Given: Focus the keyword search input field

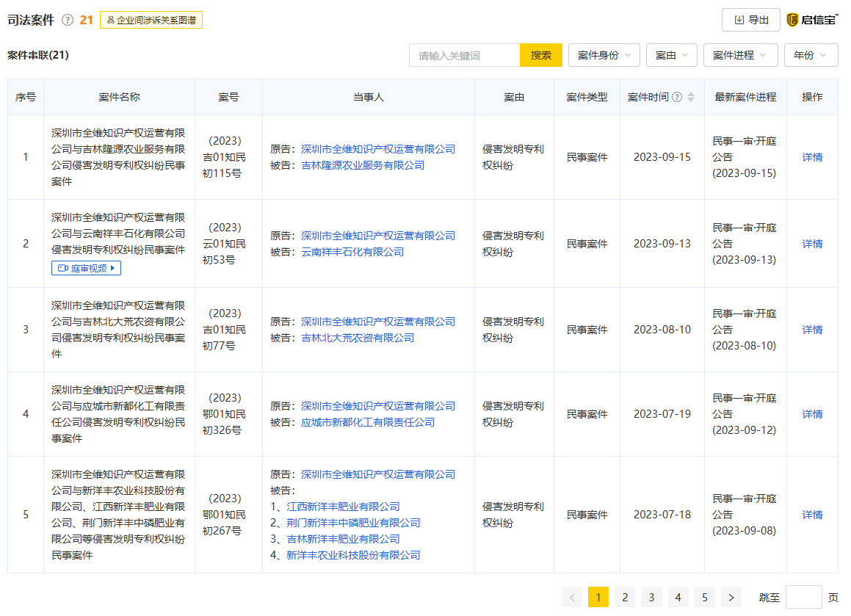Looking at the screenshot, I should pyautogui.click(x=464, y=55).
